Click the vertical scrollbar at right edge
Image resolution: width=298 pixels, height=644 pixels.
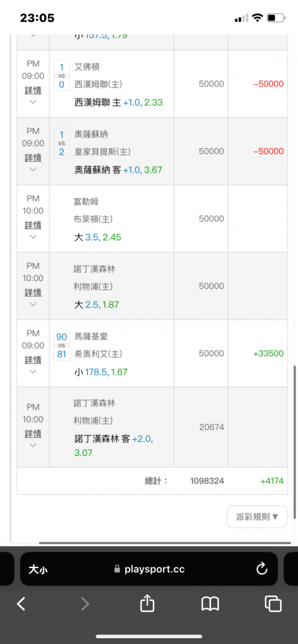[295, 440]
